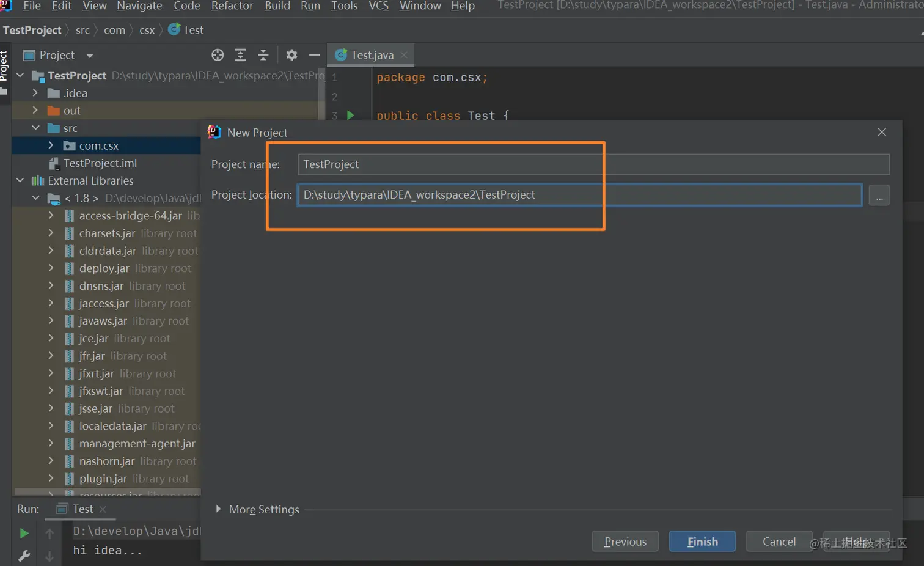
Task: Open the File menu
Action: coord(32,6)
